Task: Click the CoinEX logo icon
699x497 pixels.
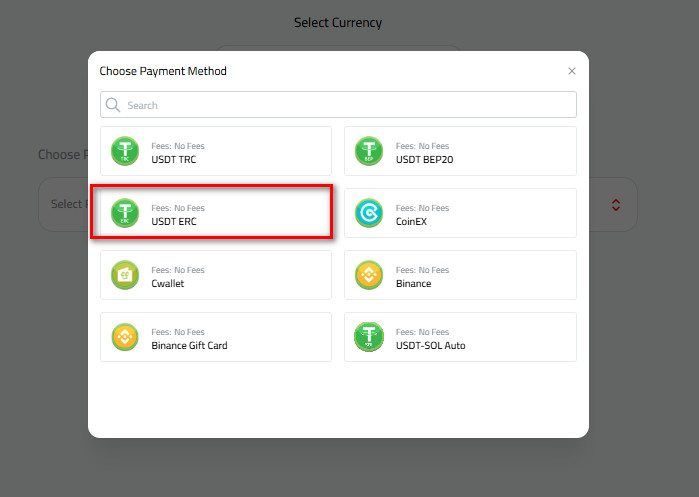Action: click(x=369, y=213)
